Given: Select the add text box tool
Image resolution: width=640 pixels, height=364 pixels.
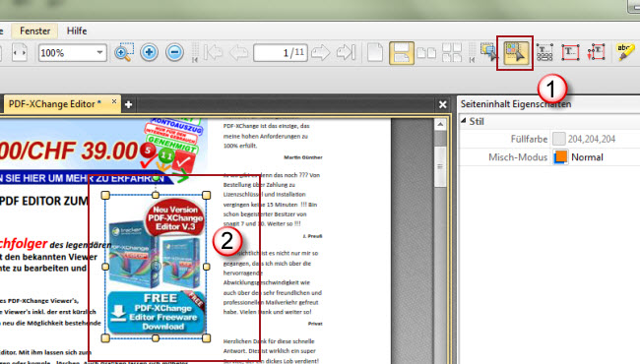Looking at the screenshot, I should pyautogui.click(x=570, y=52).
